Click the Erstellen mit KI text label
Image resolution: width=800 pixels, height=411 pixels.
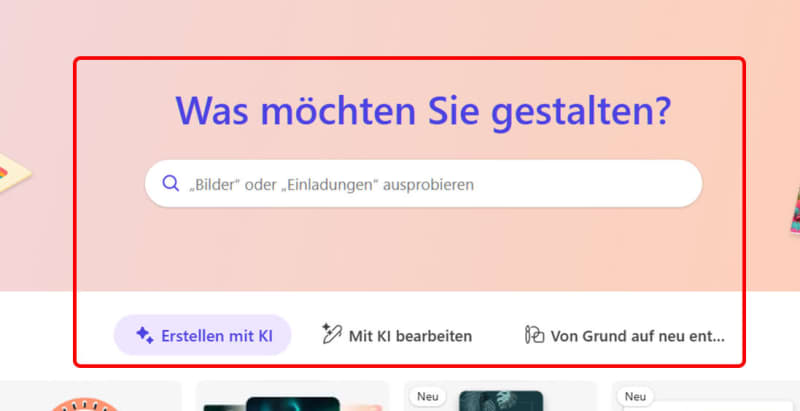pos(217,335)
